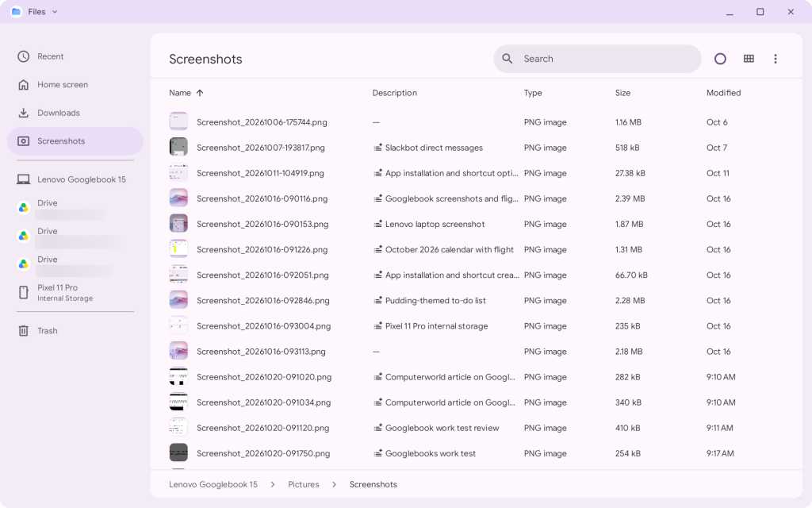Sort by the Type column header
Screen dimensions: 812x508
pyautogui.click(x=533, y=93)
